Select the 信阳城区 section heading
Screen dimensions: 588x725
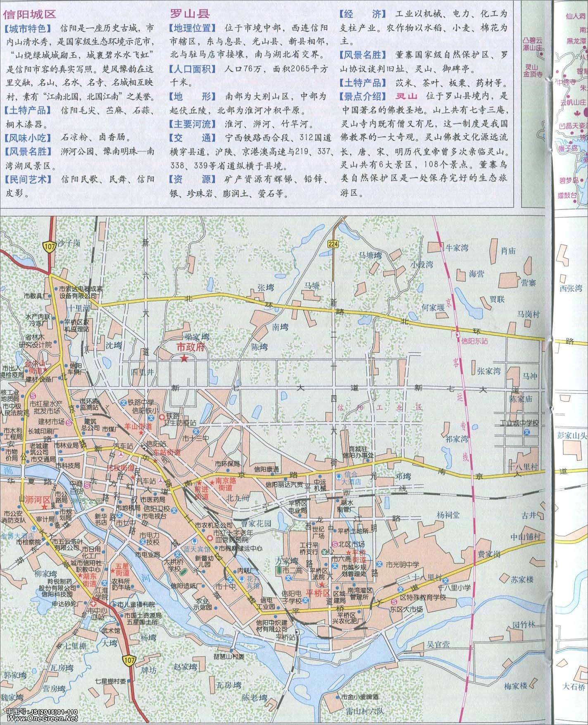pos(29,14)
